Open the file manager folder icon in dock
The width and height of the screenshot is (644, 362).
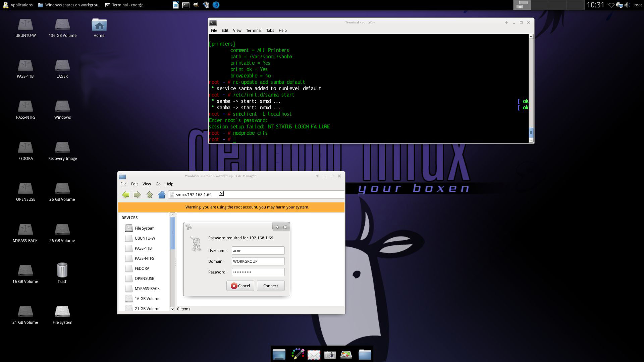tap(365, 355)
